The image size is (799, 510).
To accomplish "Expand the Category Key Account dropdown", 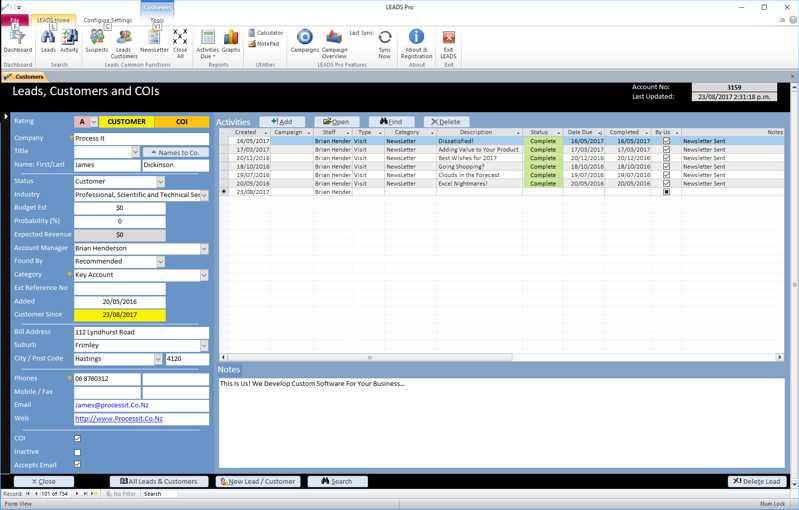I will (x=204, y=275).
